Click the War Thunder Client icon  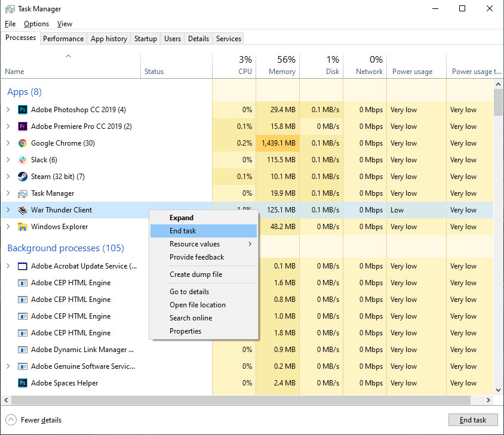click(23, 210)
